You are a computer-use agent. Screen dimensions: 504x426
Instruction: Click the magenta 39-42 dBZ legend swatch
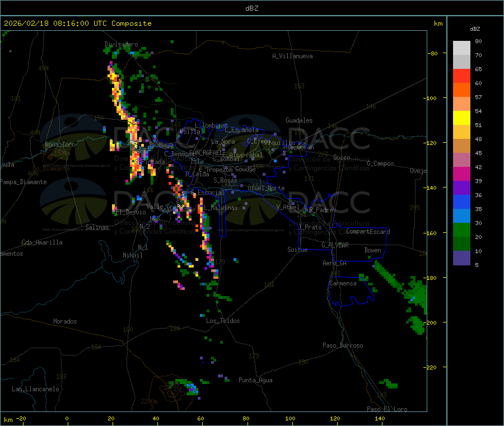click(x=461, y=174)
